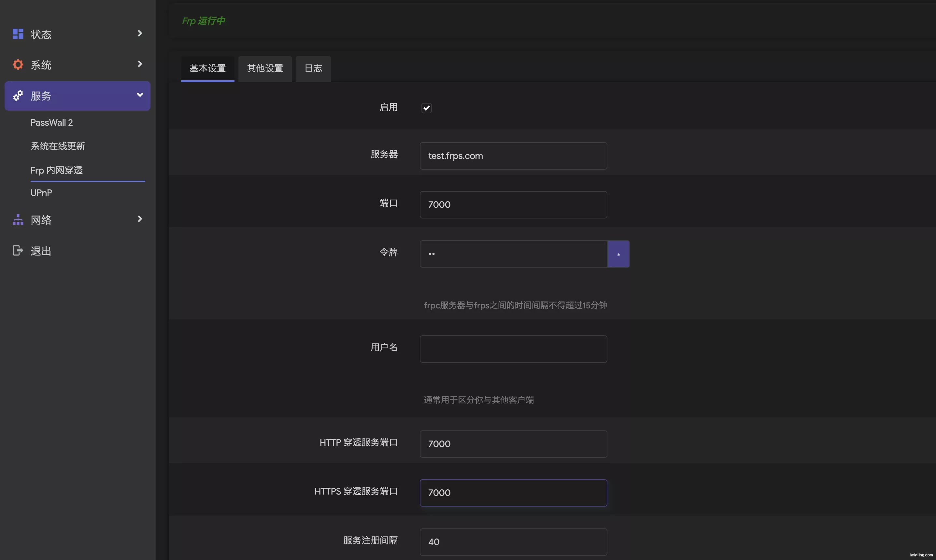Expand the 状态 menu chevron
The width and height of the screenshot is (936, 560).
[x=140, y=34]
